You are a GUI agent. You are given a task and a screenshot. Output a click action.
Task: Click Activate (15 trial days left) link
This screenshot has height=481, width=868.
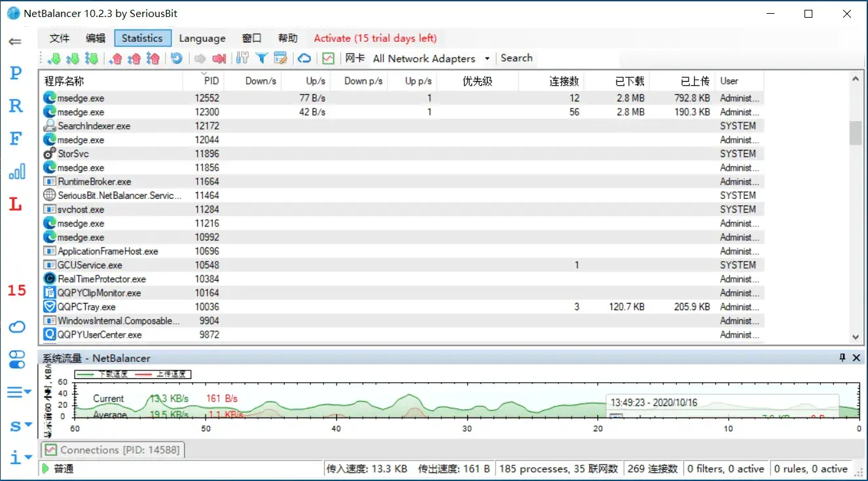pyautogui.click(x=375, y=38)
